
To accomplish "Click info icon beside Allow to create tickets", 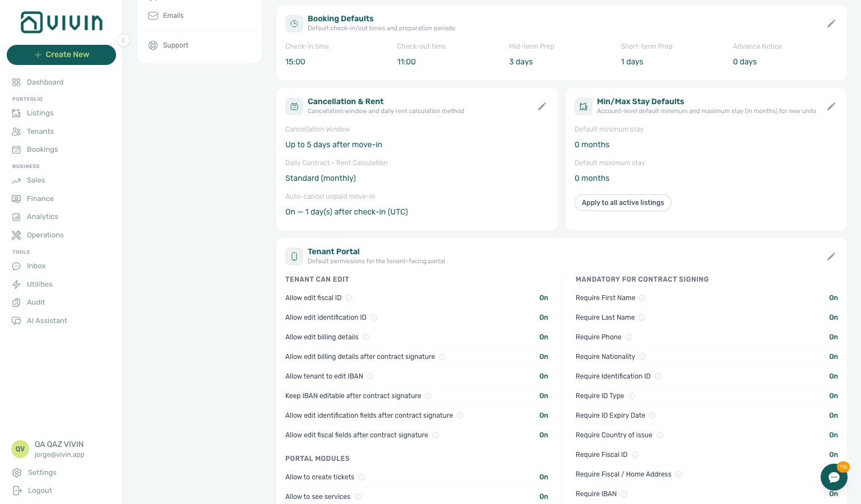I will 362,477.
